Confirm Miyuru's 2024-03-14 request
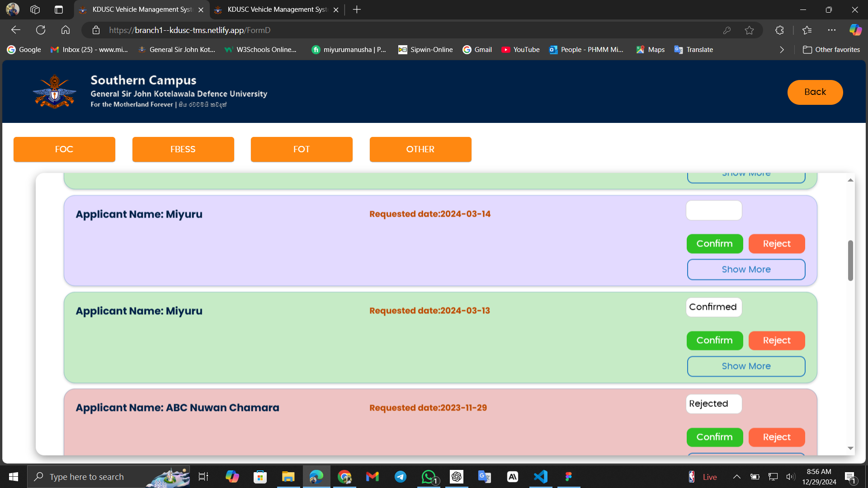This screenshot has width=868, height=488. click(x=714, y=244)
